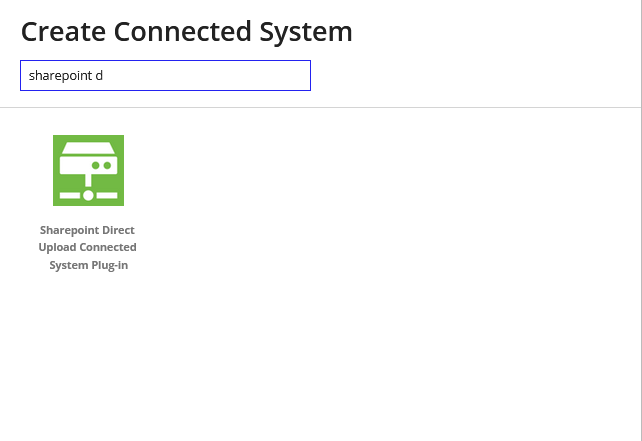Click the "Upload Connected" text line

pos(88,247)
